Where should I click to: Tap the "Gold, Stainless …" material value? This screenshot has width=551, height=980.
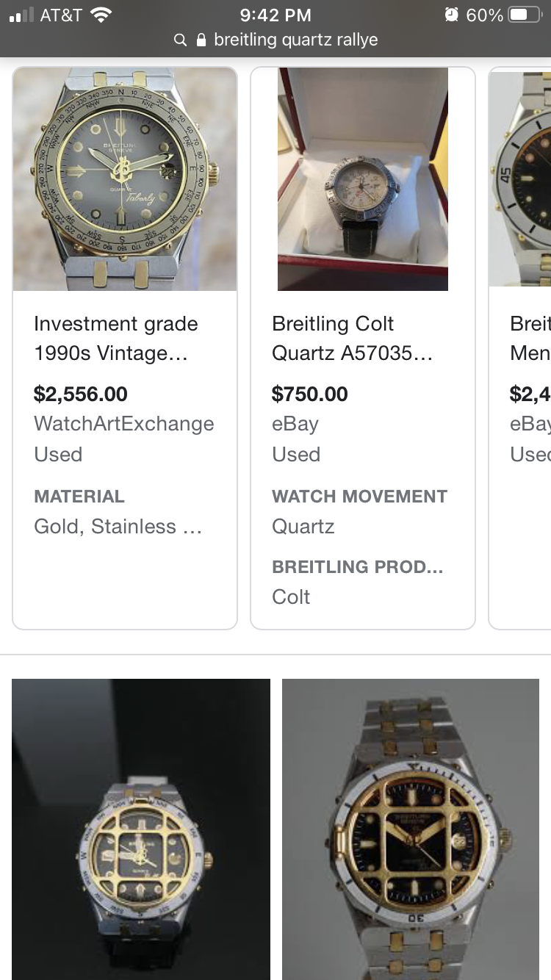(x=118, y=527)
